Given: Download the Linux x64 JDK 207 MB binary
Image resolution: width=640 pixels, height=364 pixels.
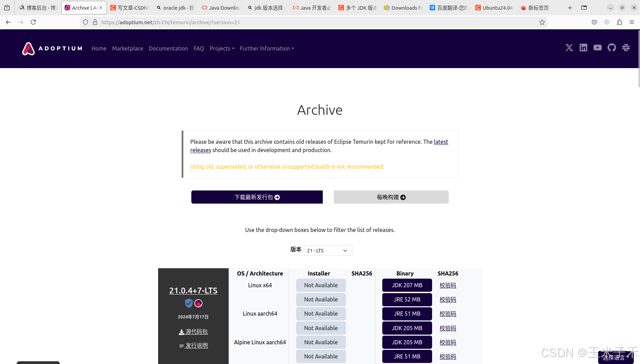Looking at the screenshot, I should 407,285.
